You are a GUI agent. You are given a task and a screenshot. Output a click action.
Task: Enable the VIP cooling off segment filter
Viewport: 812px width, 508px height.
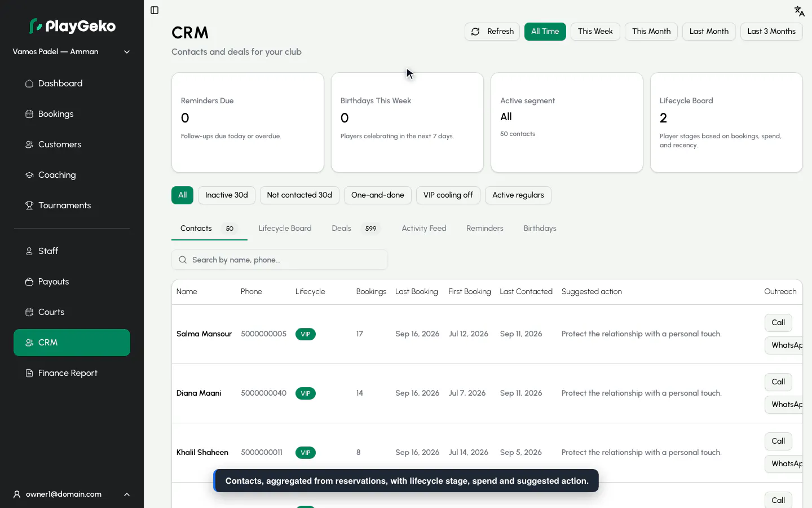coord(448,195)
